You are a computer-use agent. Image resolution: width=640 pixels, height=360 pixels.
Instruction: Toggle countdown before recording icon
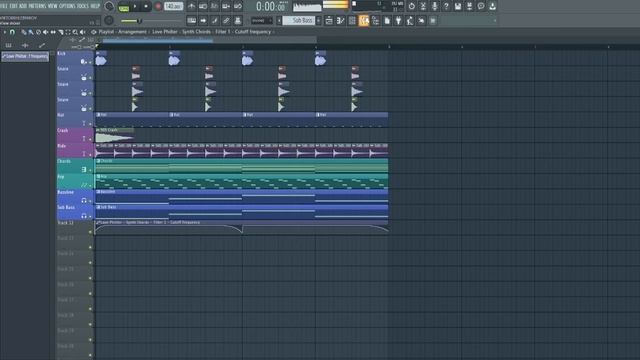pos(214,6)
